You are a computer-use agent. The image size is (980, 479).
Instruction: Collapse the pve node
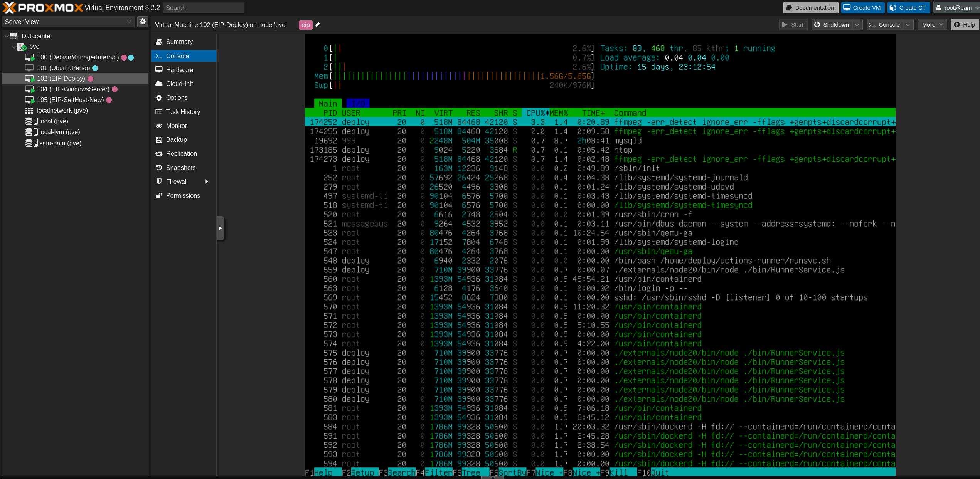pos(14,47)
